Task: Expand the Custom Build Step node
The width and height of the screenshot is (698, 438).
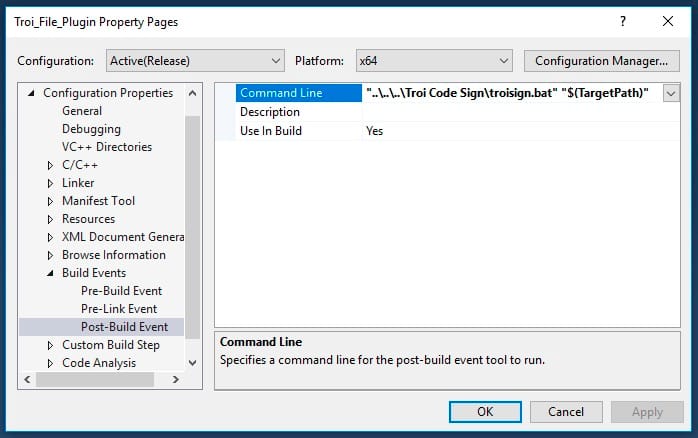Action: point(51,345)
